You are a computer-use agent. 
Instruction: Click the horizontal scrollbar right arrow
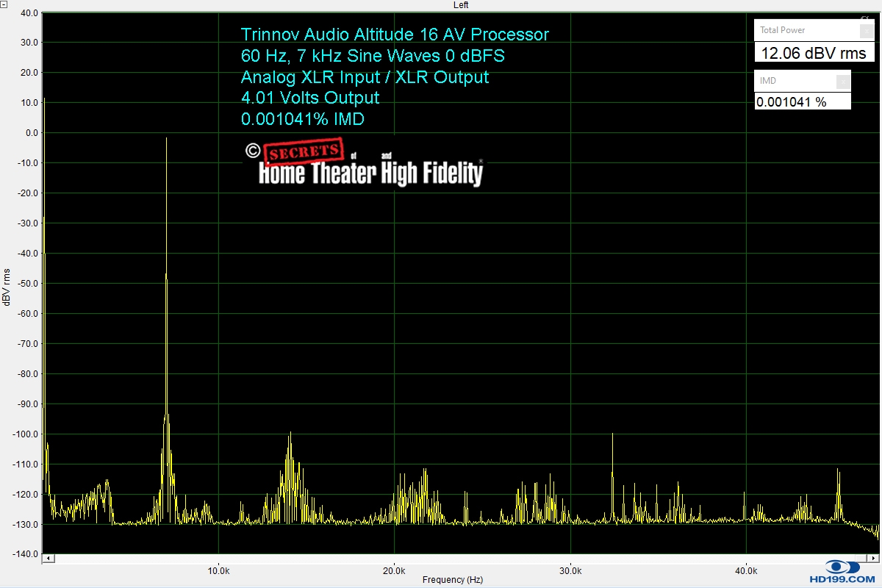[x=874, y=559]
